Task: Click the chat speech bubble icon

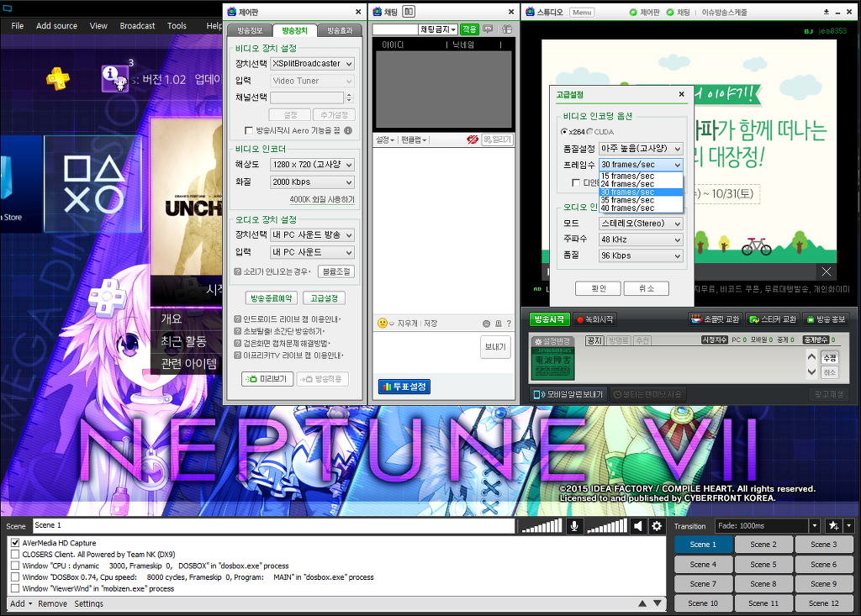Action: [488, 29]
